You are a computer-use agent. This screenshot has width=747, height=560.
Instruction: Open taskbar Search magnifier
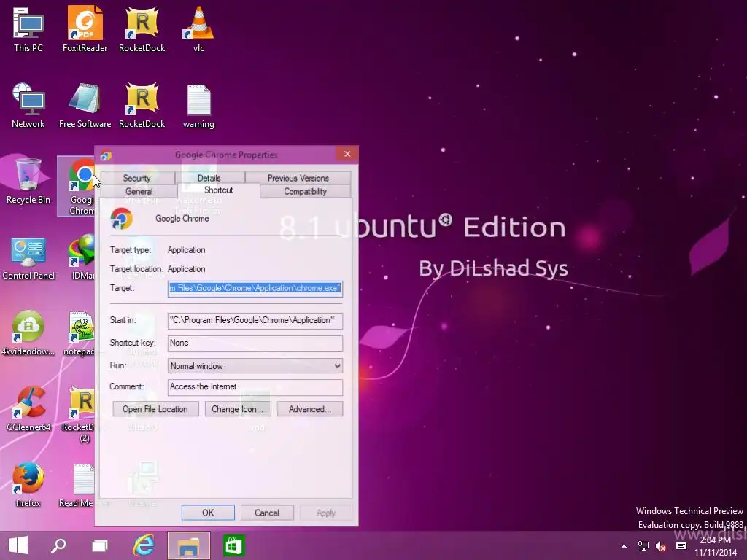click(58, 545)
